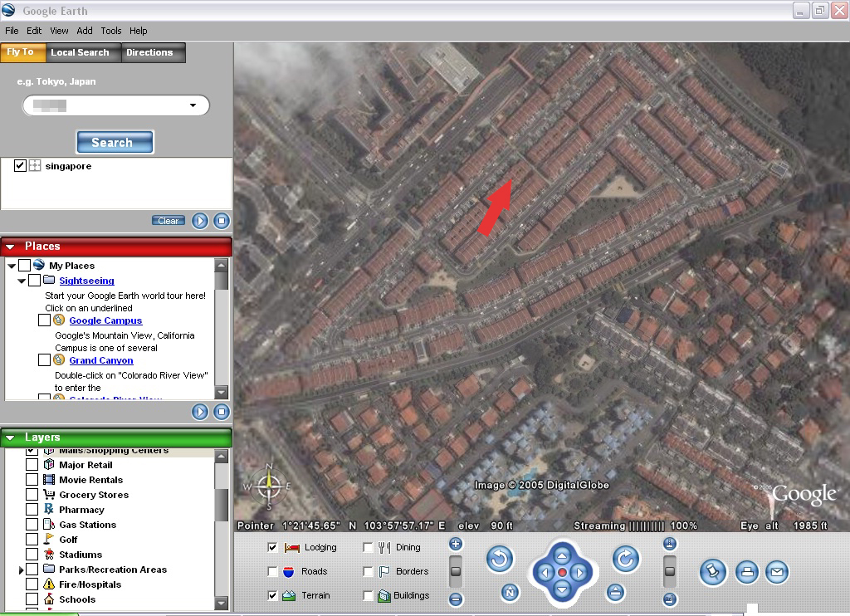Image resolution: width=850 pixels, height=616 pixels.
Task: Click the compass on the map
Action: point(268,486)
